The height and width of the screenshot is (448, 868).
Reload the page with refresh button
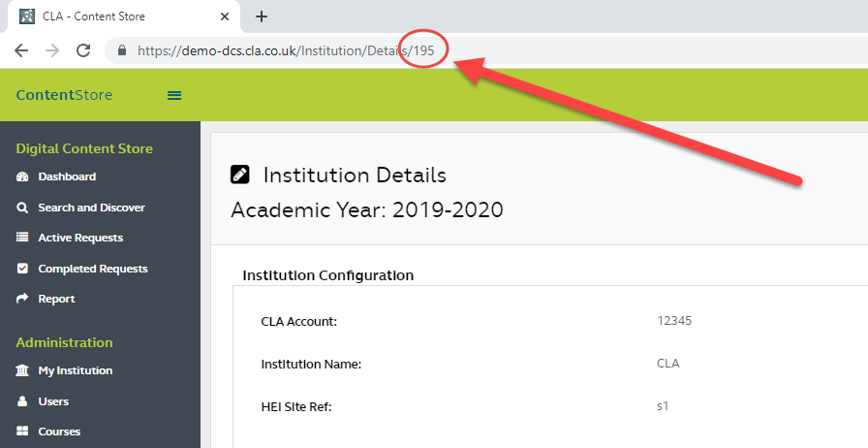pos(83,50)
